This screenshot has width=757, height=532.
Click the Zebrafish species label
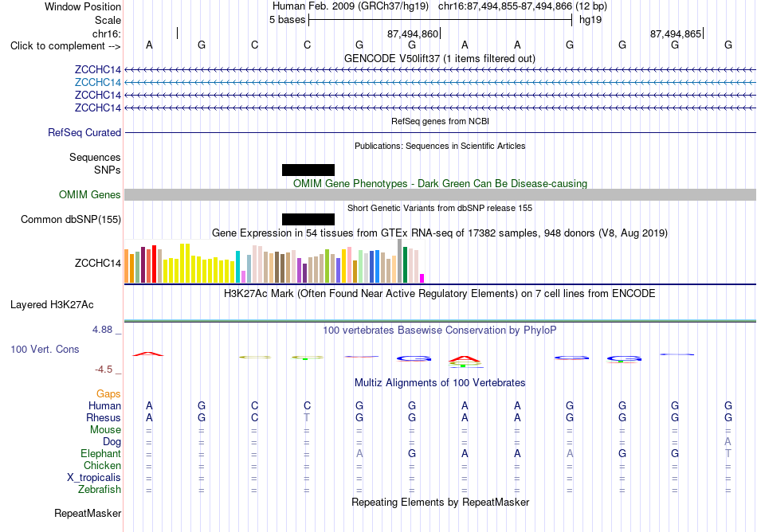[x=100, y=489]
